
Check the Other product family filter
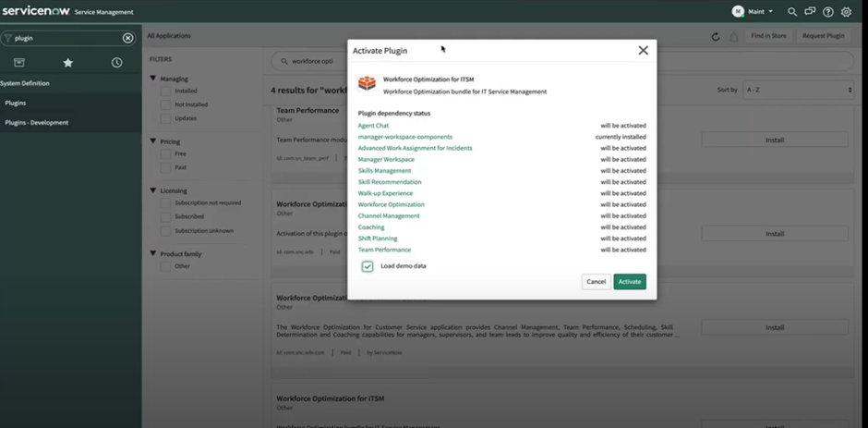[165, 266]
